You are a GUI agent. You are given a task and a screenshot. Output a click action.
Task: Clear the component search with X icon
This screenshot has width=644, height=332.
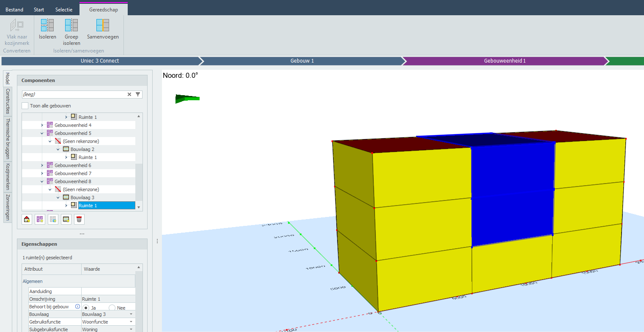(x=129, y=94)
